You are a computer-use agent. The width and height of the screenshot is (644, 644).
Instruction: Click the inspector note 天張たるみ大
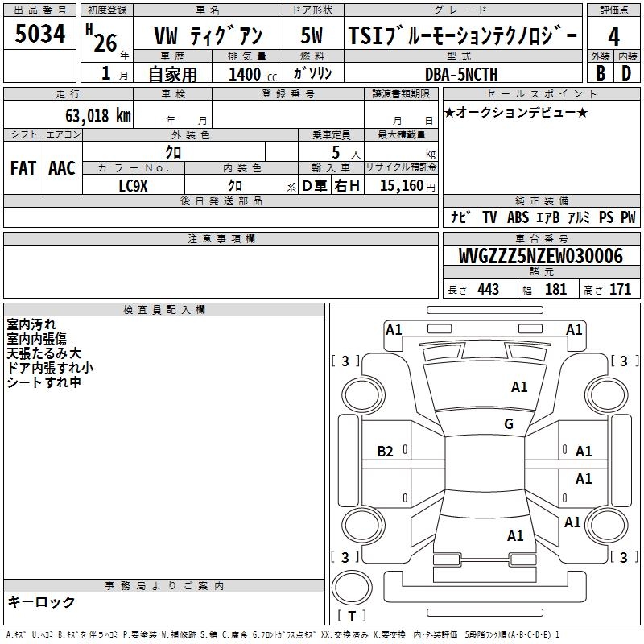[44, 353]
